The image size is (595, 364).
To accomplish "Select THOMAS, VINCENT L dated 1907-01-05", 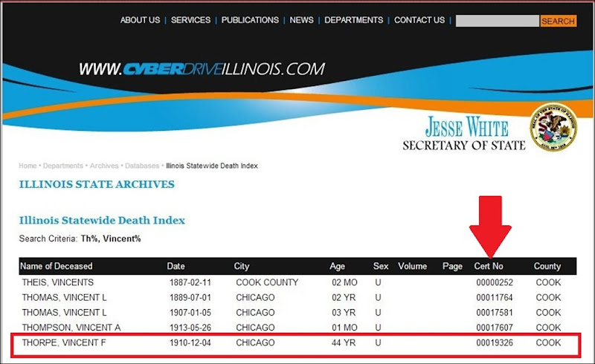I will click(x=64, y=313).
